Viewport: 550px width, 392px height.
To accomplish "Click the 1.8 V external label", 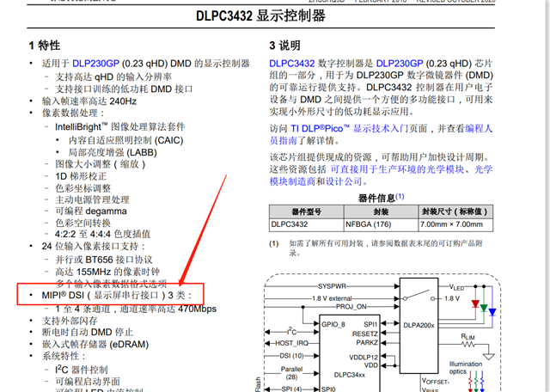I will [333, 298].
